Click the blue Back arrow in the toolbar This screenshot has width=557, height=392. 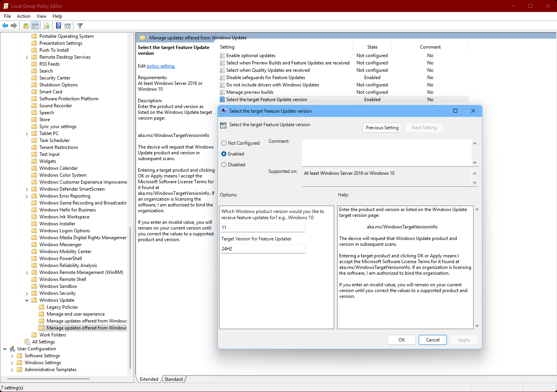tap(5, 26)
